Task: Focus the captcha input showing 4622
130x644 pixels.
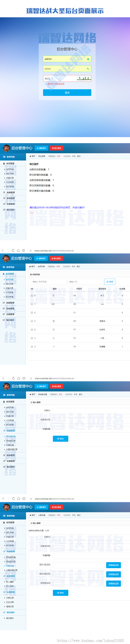Action: point(60,79)
